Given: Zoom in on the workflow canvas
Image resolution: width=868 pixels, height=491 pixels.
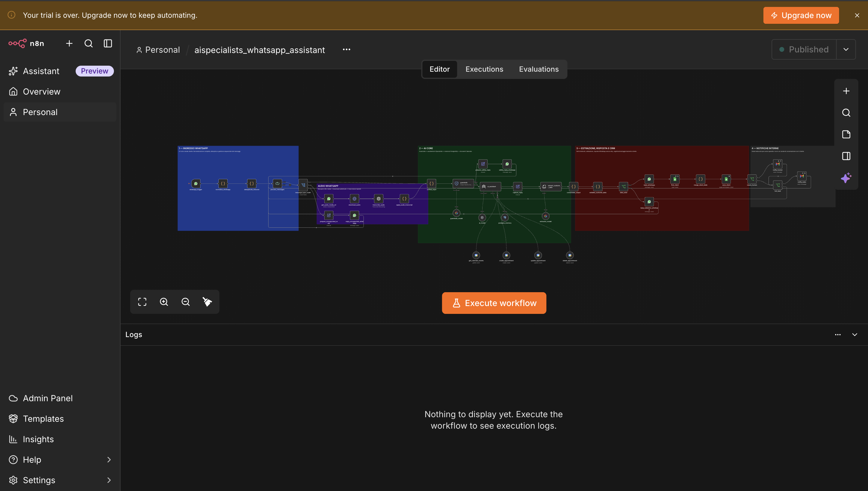Looking at the screenshot, I should [x=164, y=302].
